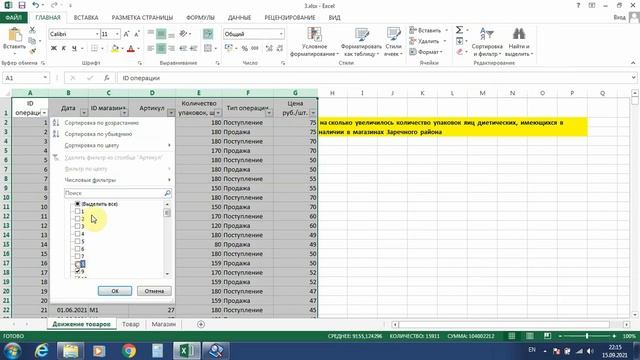Open Conditional Formatting (Условное форматирование)

[314, 42]
